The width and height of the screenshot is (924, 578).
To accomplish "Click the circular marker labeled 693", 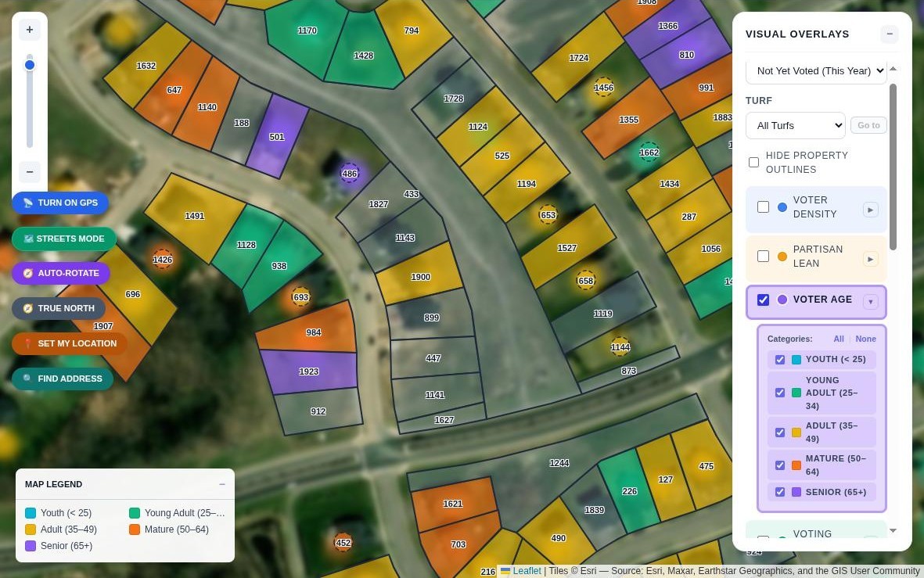I will [x=300, y=297].
